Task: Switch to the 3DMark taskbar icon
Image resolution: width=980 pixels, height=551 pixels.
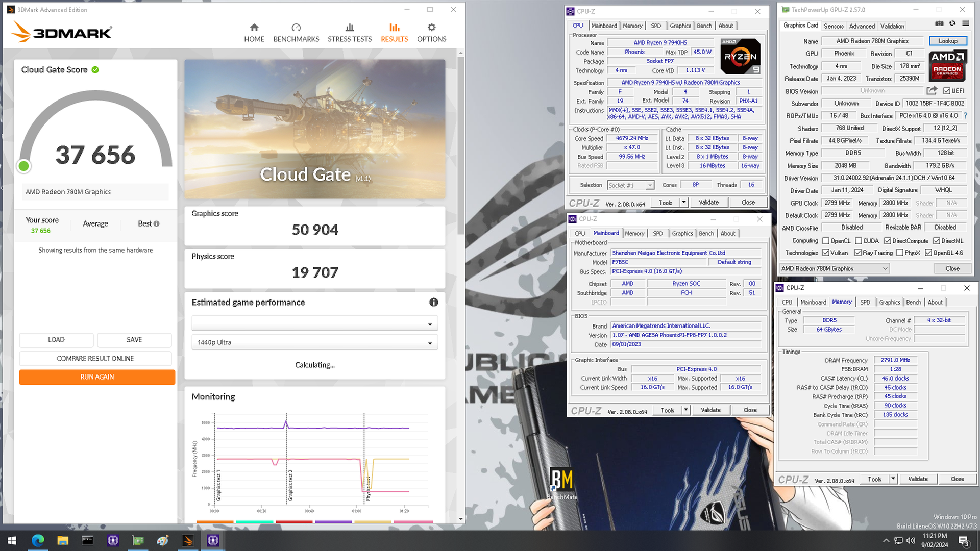Action: [188, 540]
